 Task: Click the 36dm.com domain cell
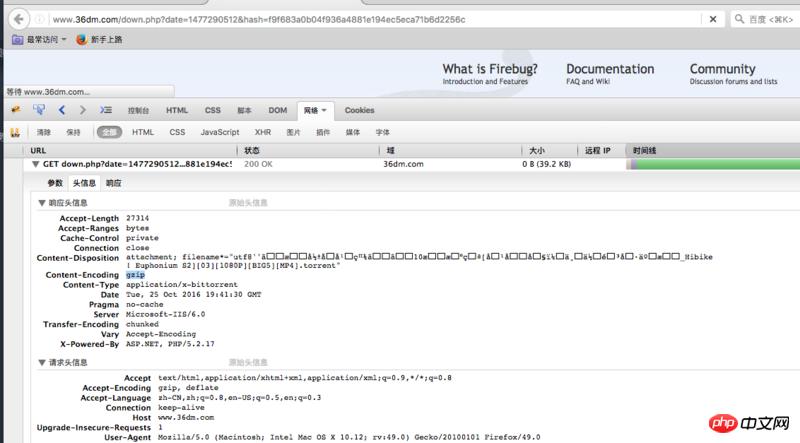click(x=404, y=164)
